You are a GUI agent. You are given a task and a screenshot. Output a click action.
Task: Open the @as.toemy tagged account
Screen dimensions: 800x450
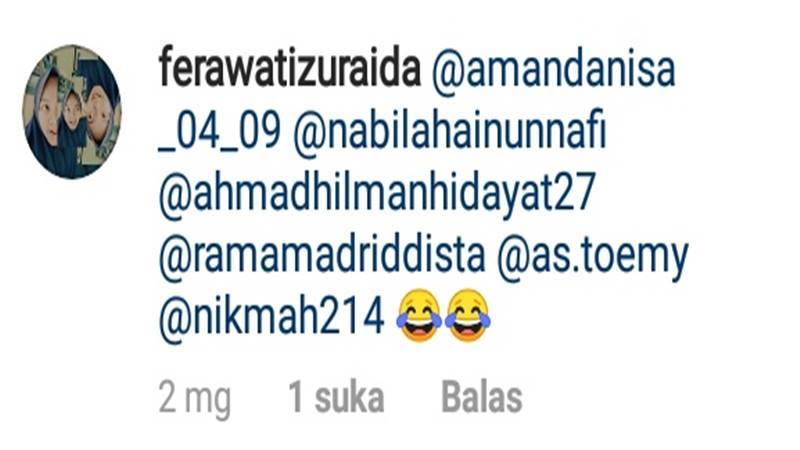coord(593,258)
